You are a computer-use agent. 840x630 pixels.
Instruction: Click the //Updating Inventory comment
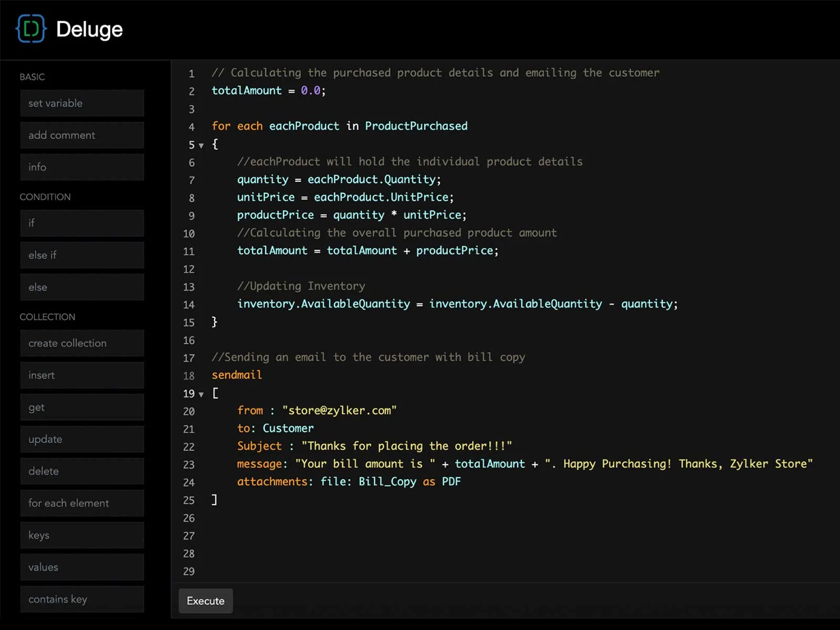(301, 286)
